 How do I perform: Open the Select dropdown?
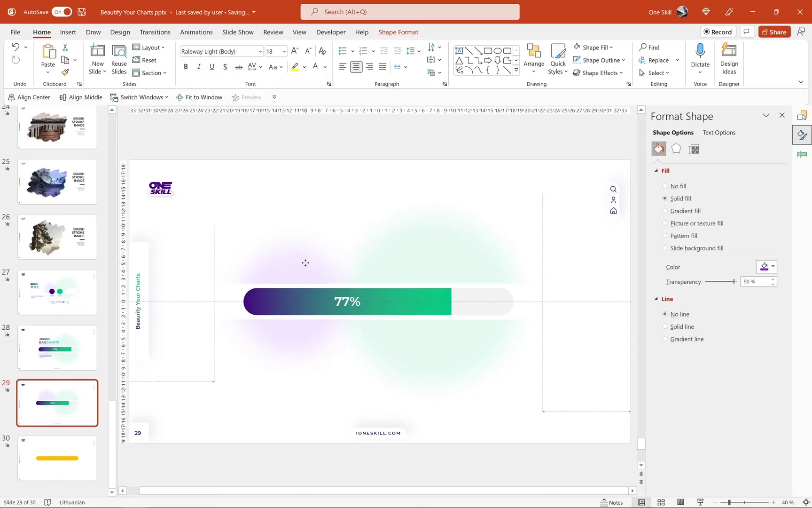[654, 73]
